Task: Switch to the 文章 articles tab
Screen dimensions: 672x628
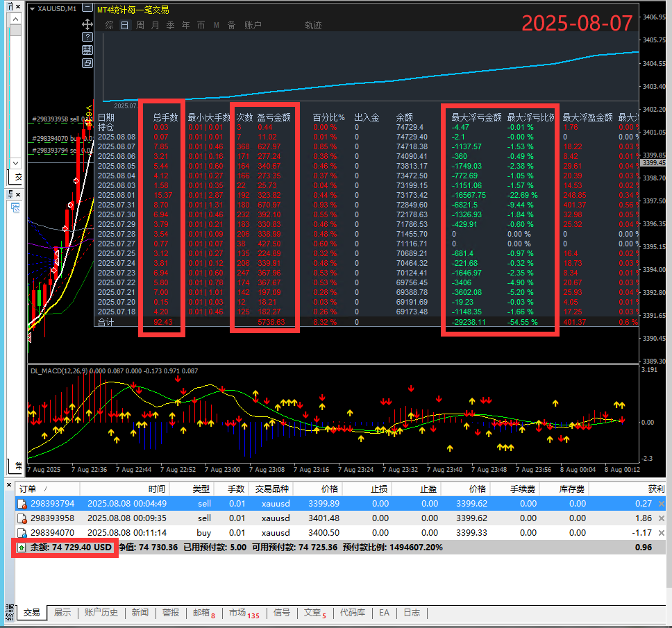Action: (x=315, y=613)
